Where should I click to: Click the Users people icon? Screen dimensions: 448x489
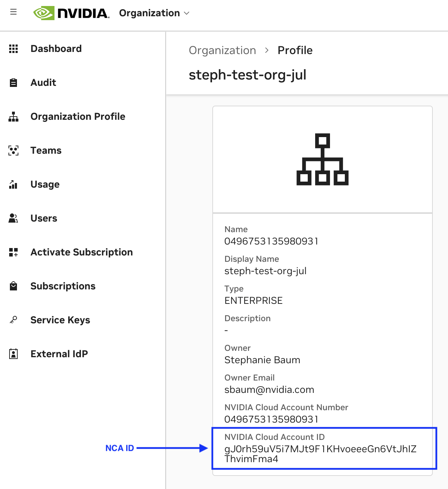tap(13, 218)
